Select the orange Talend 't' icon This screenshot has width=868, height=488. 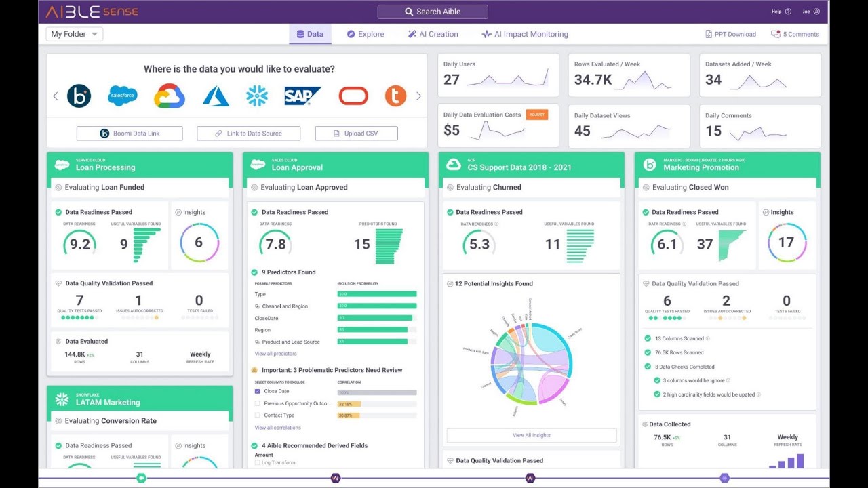[395, 96]
